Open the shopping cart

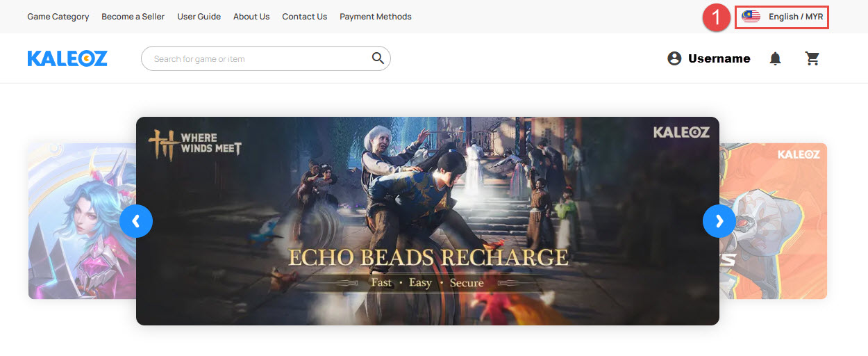pyautogui.click(x=812, y=59)
